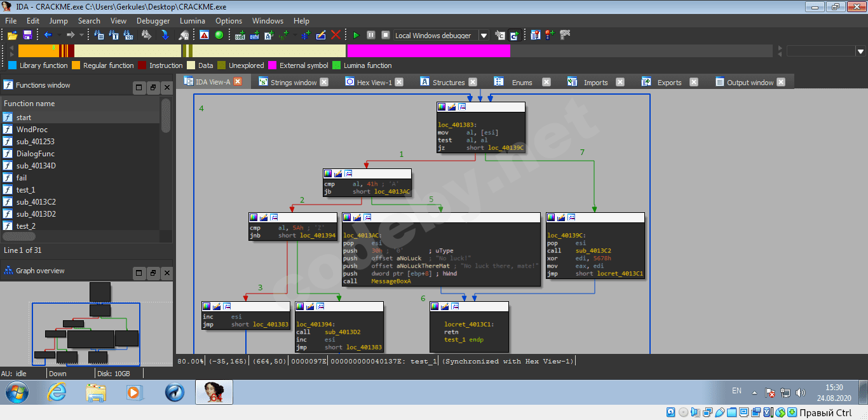Close the Imports tab
868x420 pixels.
pos(620,83)
